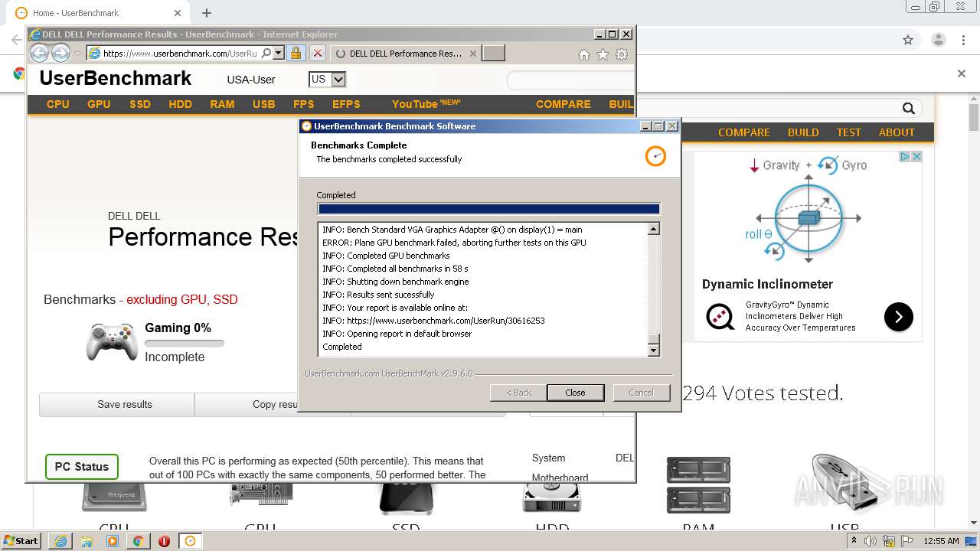The height and width of the screenshot is (551, 980).
Task: Close the Home - UserBenchmark Chrome tab
Action: pos(178,13)
